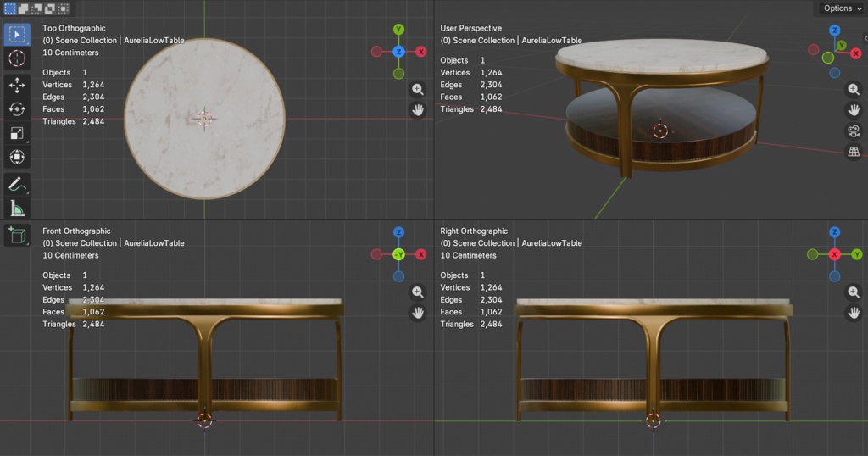
Task: Click negative Z circle in Right Orthographic gizmo
Action: pyautogui.click(x=835, y=276)
